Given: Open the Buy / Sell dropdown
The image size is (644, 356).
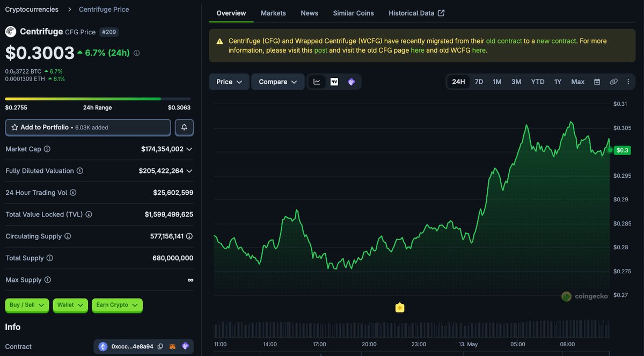Looking at the screenshot, I should (x=27, y=305).
